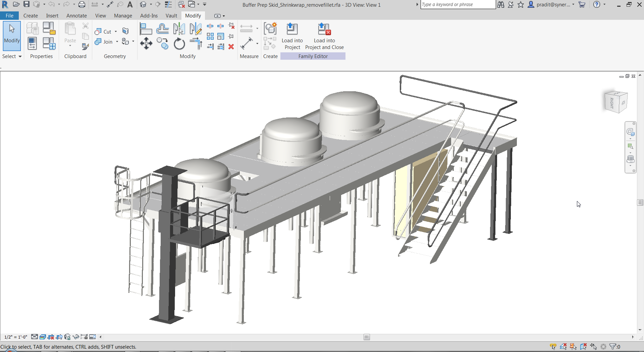Image resolution: width=644 pixels, height=352 pixels.
Task: Activate the Rotate tool
Action: coord(179,44)
